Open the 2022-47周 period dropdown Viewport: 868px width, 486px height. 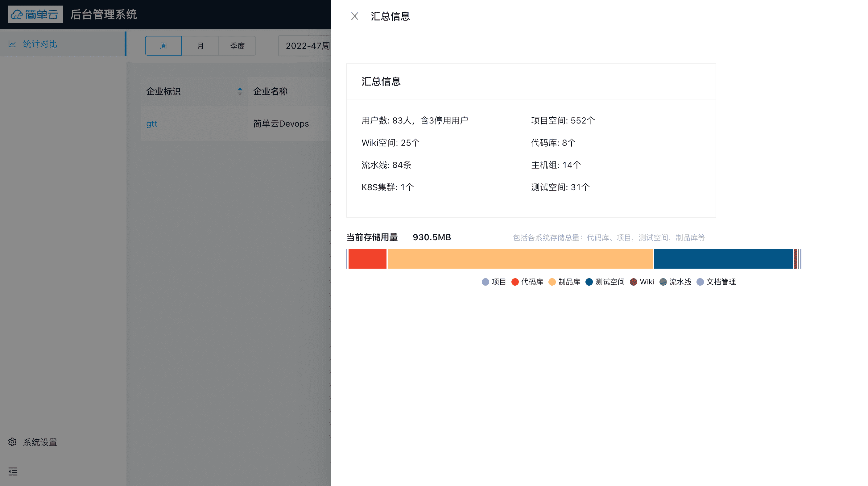308,45
